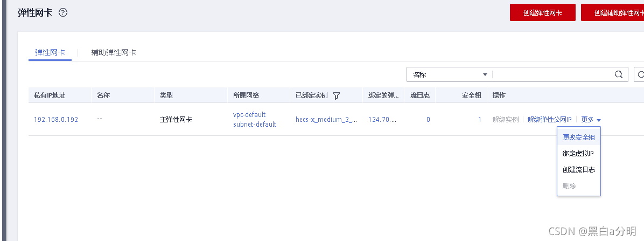Click the greyed 解绑实例 action

(x=506, y=120)
